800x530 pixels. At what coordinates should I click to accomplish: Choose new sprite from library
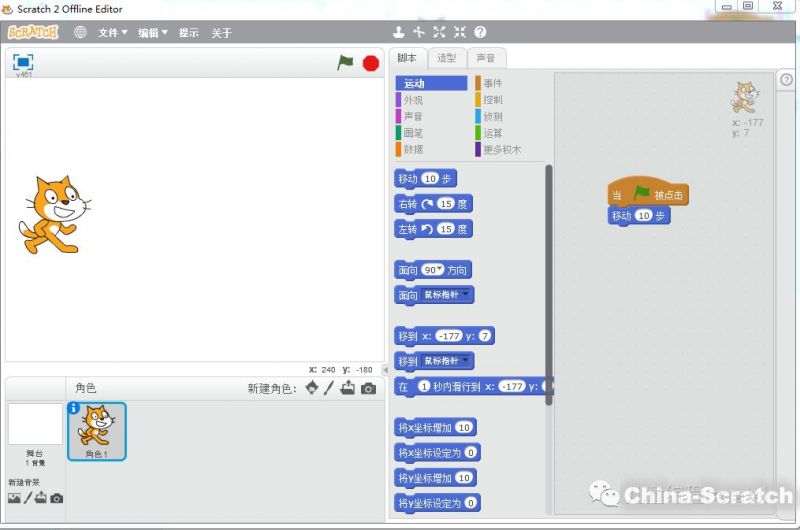tap(312, 388)
